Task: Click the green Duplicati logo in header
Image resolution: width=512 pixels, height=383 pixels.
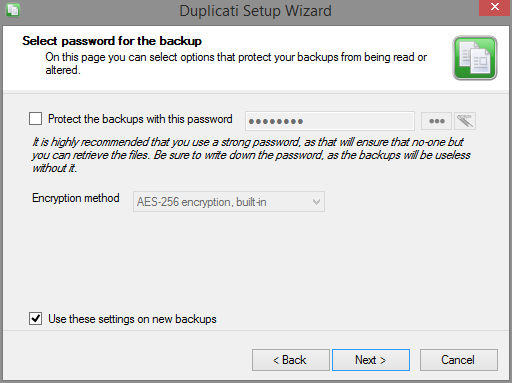Action: 475,58
